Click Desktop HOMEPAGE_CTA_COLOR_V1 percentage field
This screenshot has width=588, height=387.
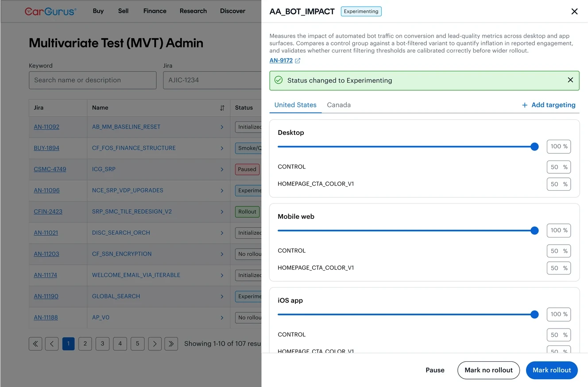click(559, 184)
